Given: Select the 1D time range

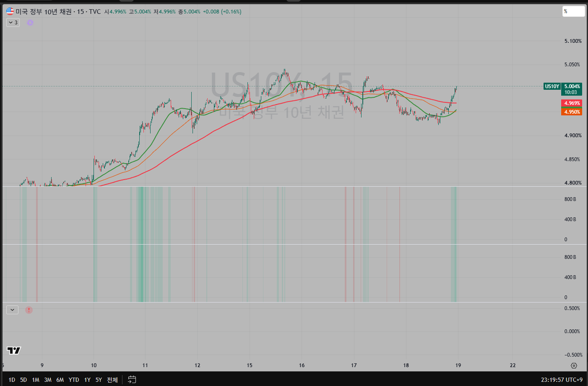Looking at the screenshot, I should click(12, 380).
